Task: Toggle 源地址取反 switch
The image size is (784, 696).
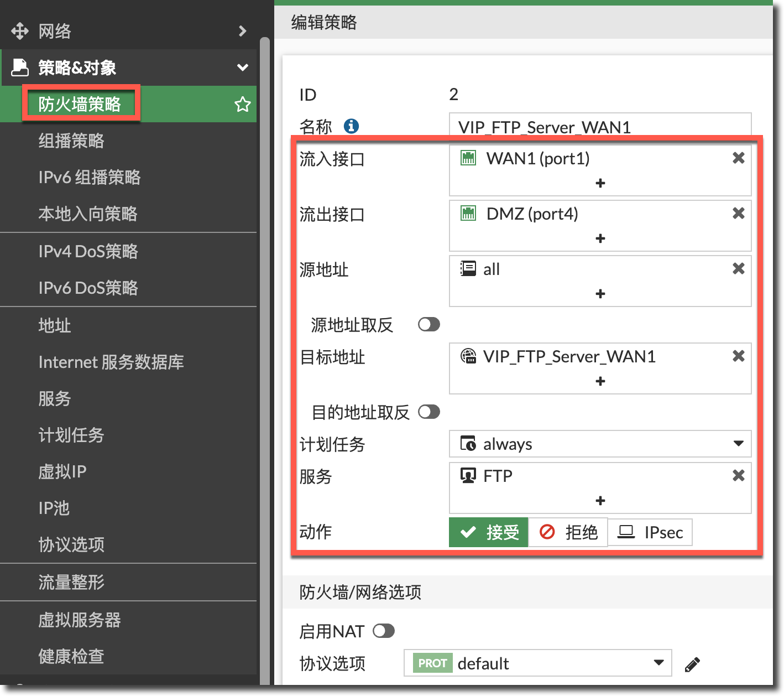Action: pos(428,325)
